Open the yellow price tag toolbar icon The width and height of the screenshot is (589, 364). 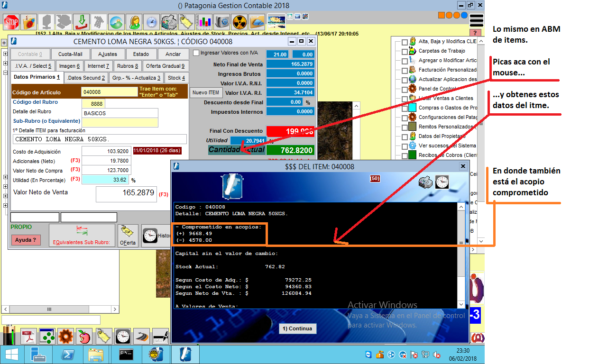187,22
